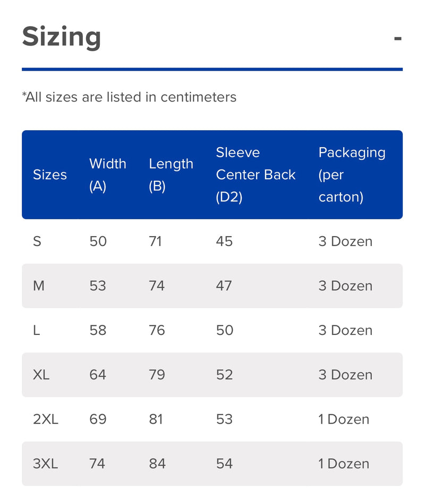The height and width of the screenshot is (504, 425).
Task: Click the S size row label
Action: [37, 241]
